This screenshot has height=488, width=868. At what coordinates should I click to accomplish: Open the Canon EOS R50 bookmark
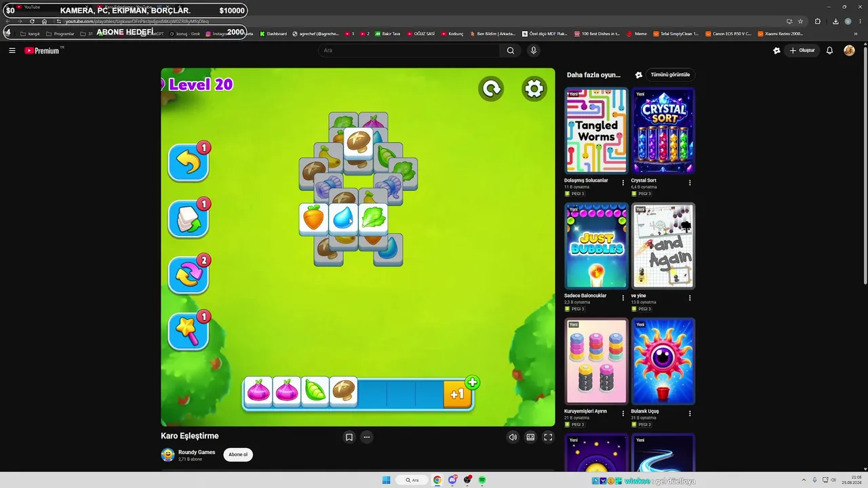tap(728, 33)
